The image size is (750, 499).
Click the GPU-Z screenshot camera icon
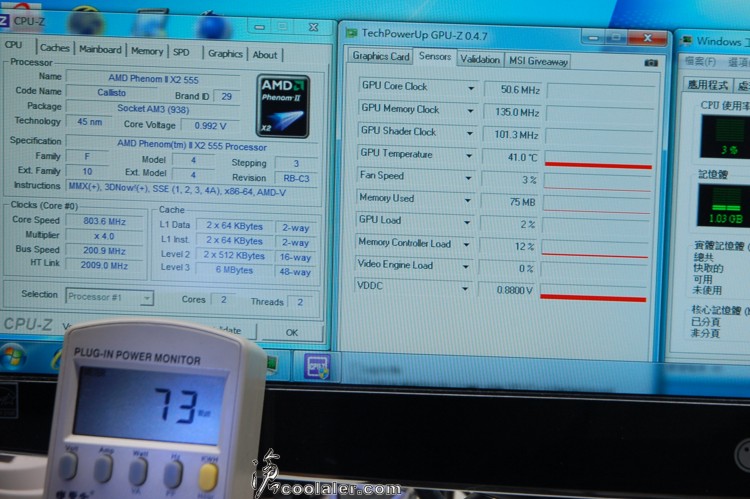point(651,63)
